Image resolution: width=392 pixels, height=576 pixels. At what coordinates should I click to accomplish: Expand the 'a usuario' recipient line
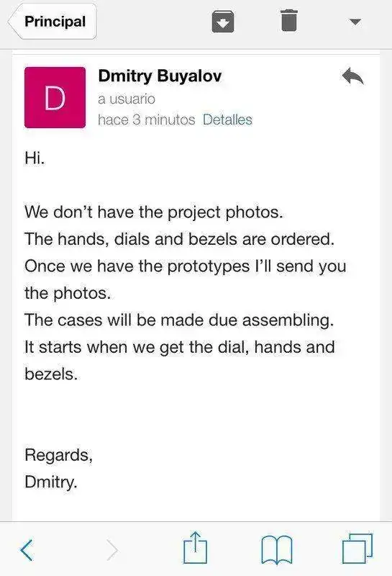click(x=127, y=99)
